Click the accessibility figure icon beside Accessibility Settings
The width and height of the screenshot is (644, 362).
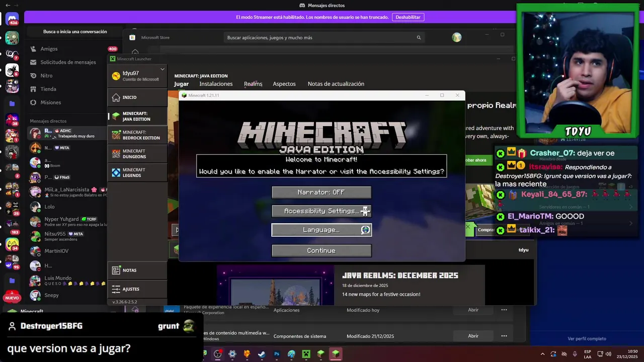pyautogui.click(x=365, y=211)
